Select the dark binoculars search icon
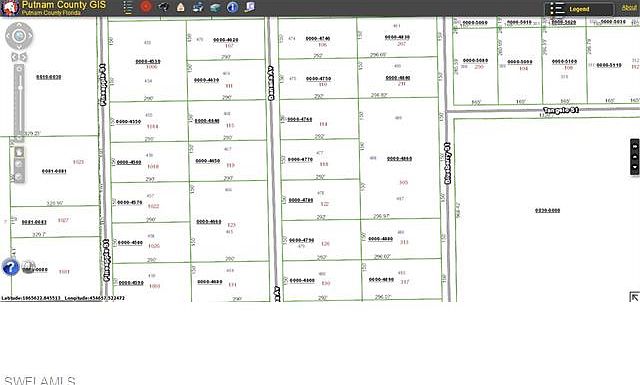This screenshot has height=385, width=640. coord(163,7)
